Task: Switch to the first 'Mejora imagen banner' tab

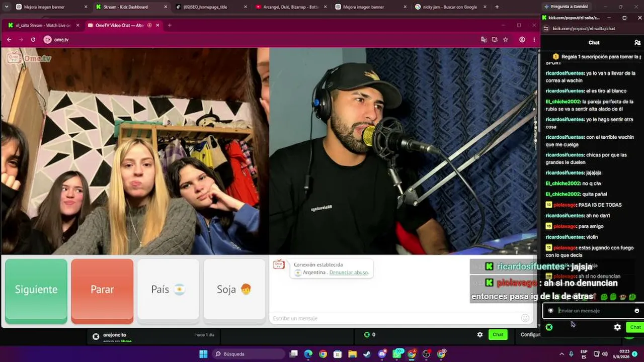Action: pos(51,7)
